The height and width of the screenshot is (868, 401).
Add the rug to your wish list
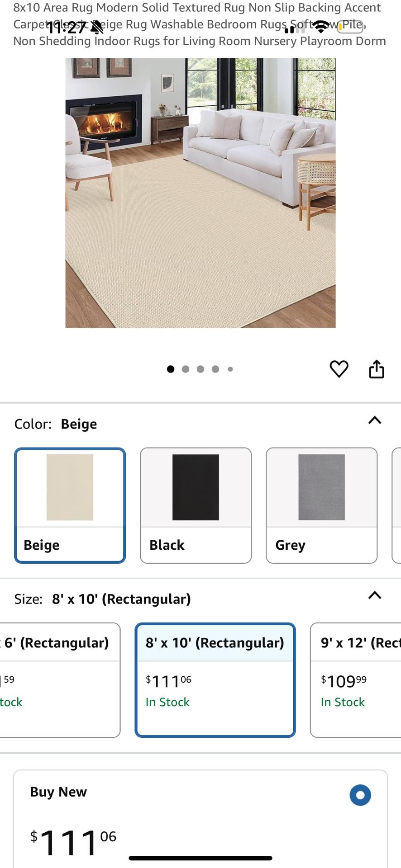click(339, 368)
